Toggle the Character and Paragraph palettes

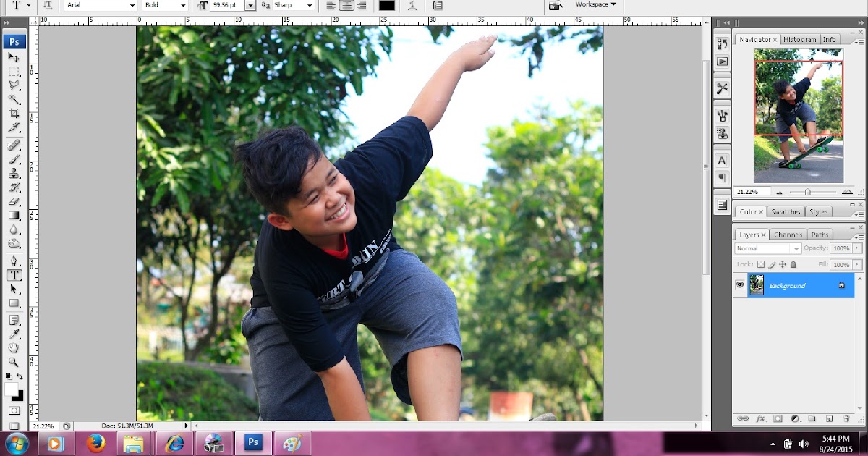coord(437,5)
